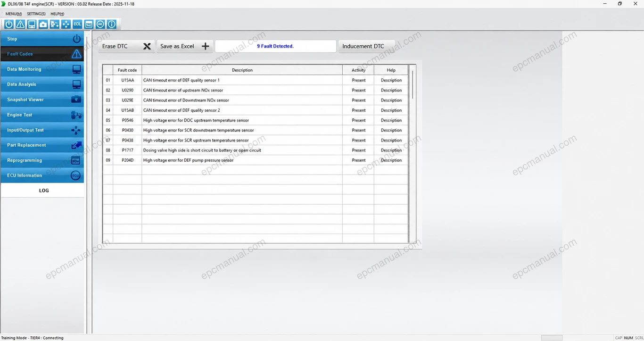Click the monitor icon in the top toolbar
The image size is (644, 341).
(x=32, y=24)
